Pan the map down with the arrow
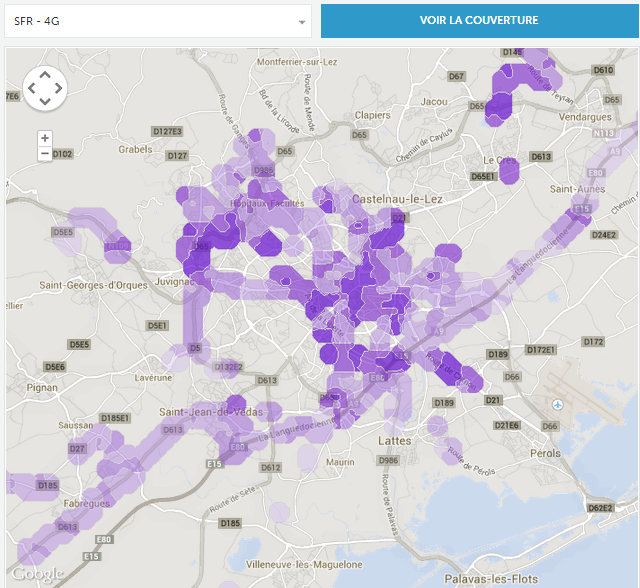This screenshot has height=588, width=640. click(x=45, y=102)
